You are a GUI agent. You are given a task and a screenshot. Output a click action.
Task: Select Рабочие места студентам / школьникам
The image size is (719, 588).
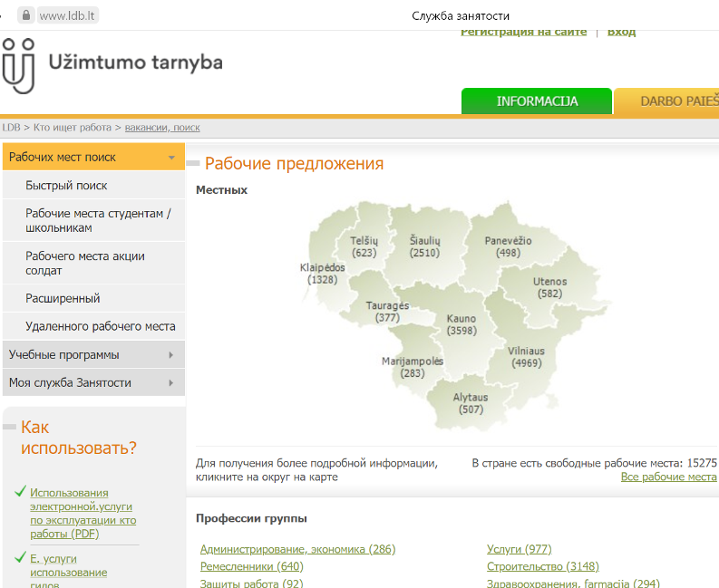(x=93, y=220)
